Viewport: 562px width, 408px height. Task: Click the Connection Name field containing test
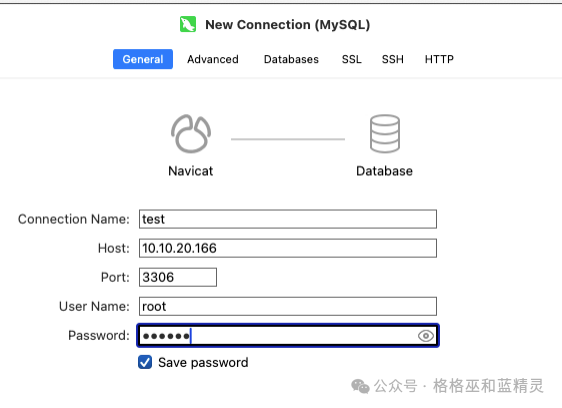click(288, 219)
